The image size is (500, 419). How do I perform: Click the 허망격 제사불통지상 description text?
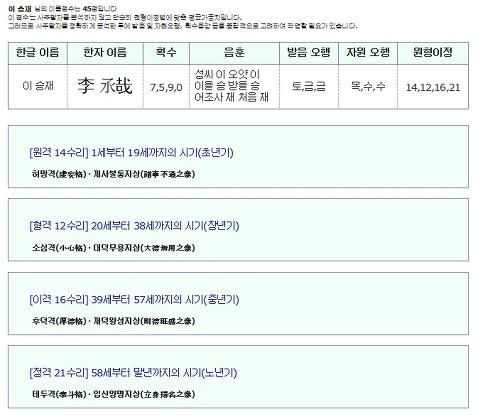(113, 174)
